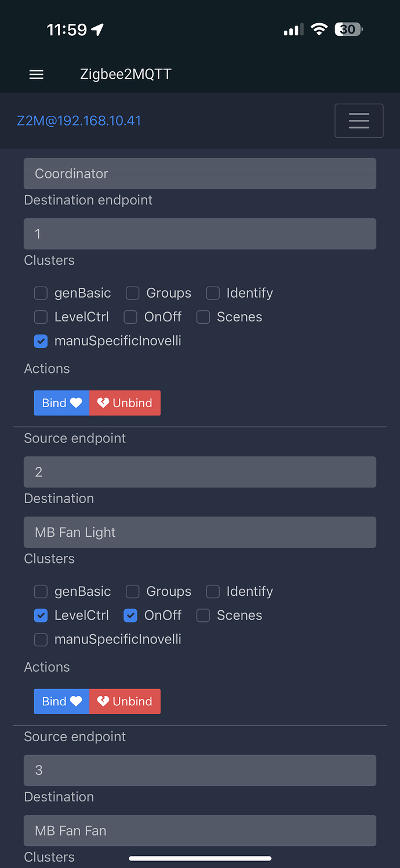
Task: Open the Home Assistant sidebar hamburger menu
Action: point(37,75)
